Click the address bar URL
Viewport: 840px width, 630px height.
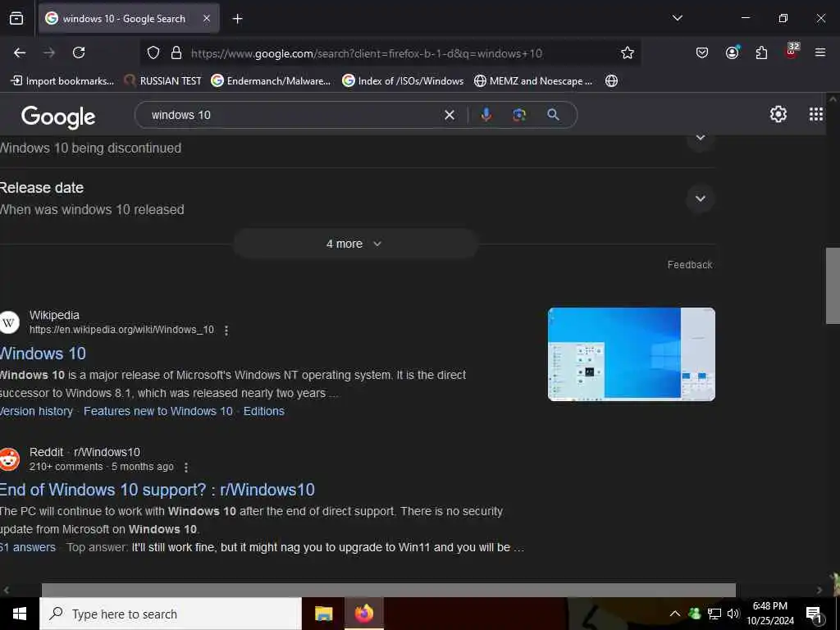(367, 53)
